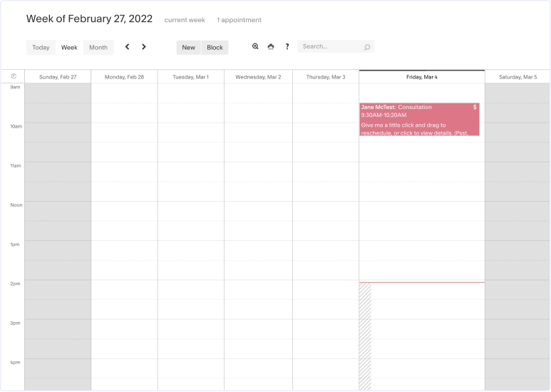Select the Week view tab

pyautogui.click(x=69, y=48)
